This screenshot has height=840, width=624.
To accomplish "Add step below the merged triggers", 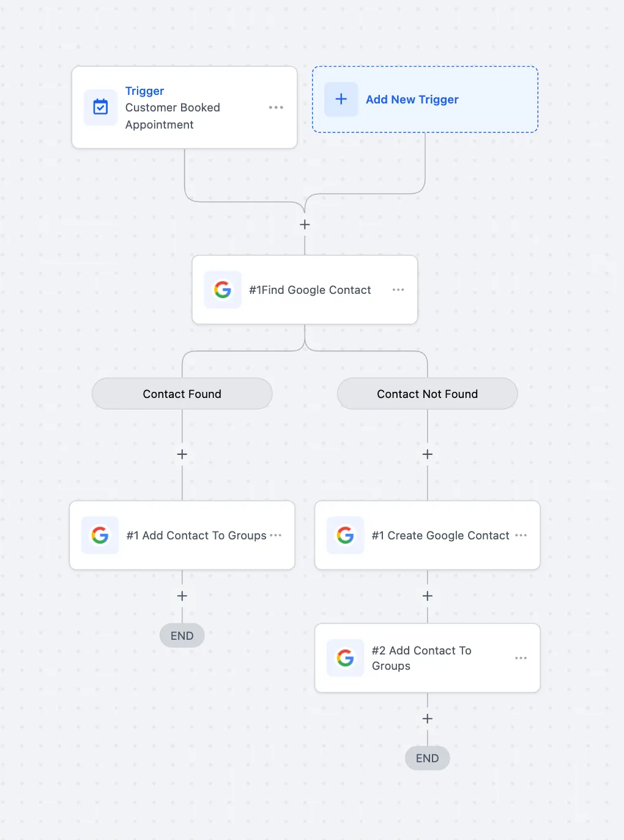I will click(305, 225).
